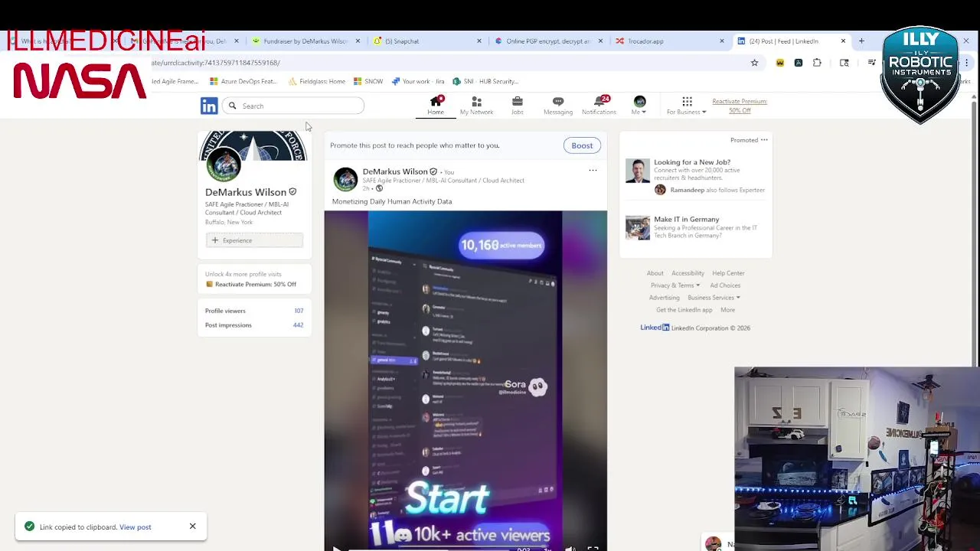Bookmark this page with star icon
The height and width of the screenshot is (551, 980).
[754, 63]
